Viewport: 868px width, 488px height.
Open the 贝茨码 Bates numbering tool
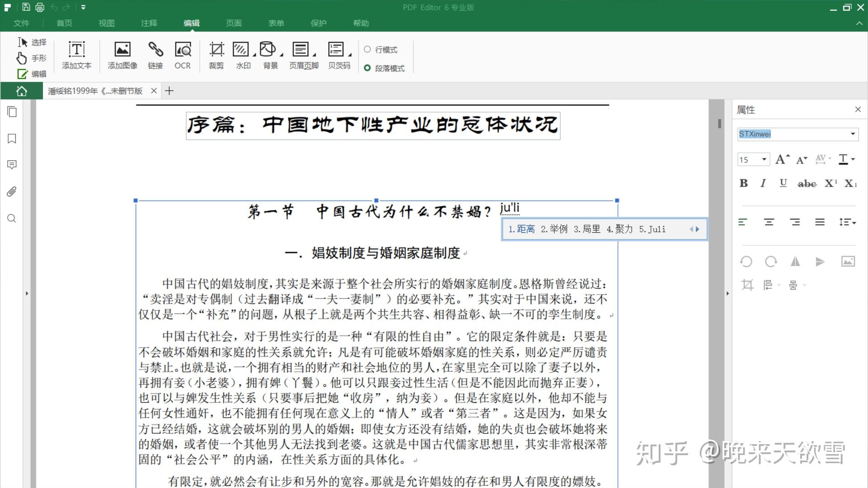339,55
